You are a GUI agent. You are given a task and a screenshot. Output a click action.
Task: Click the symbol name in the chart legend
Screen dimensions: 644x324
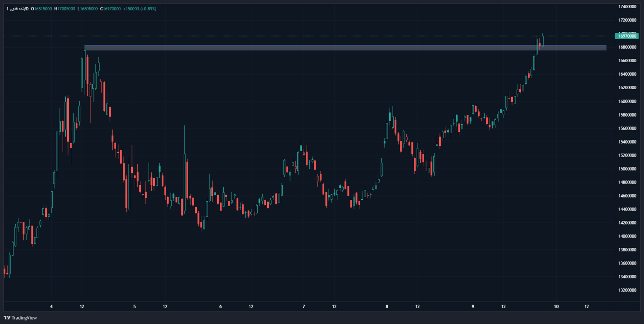[18, 9]
